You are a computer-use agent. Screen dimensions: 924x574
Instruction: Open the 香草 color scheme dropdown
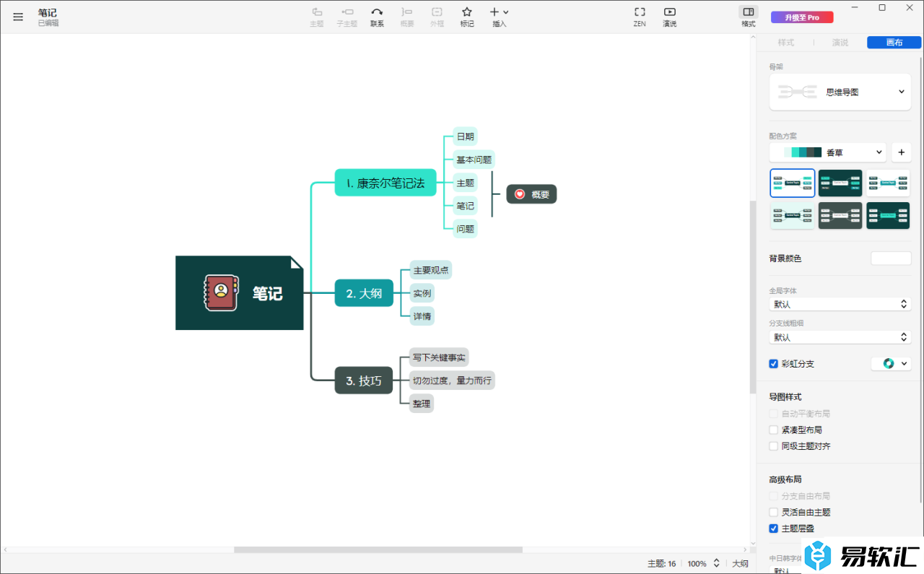pyautogui.click(x=828, y=152)
